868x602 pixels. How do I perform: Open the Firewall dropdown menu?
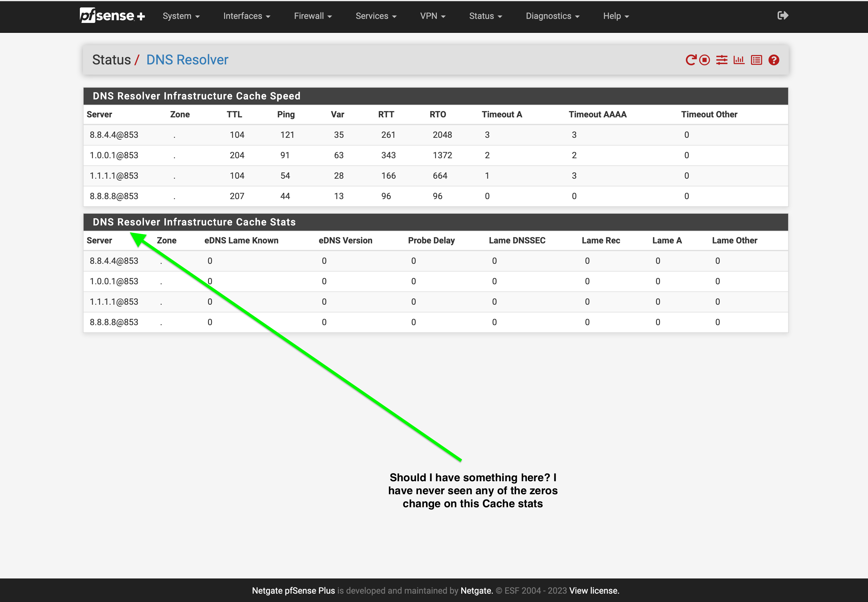313,16
